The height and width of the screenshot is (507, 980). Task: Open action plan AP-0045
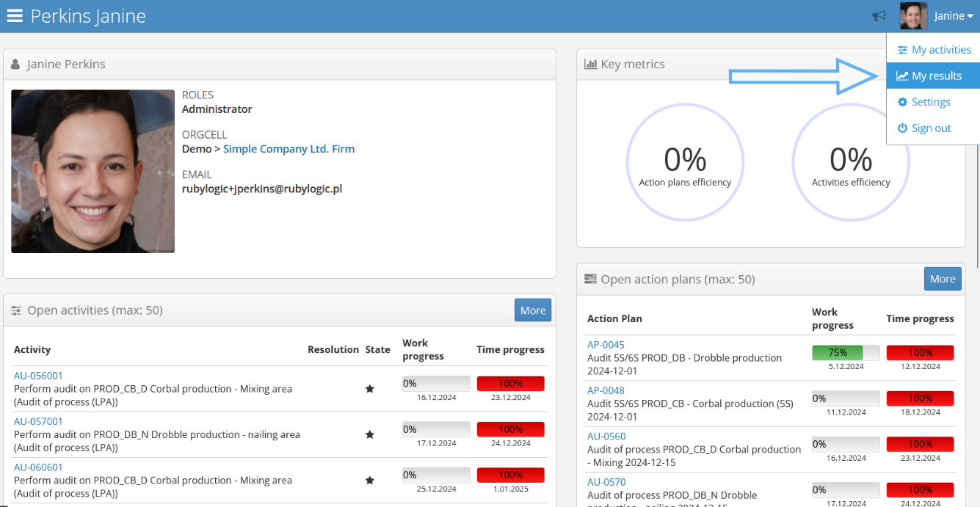(x=606, y=345)
